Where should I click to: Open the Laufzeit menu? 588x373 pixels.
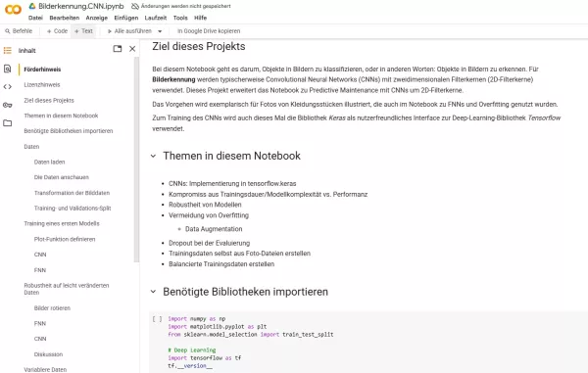coord(156,18)
